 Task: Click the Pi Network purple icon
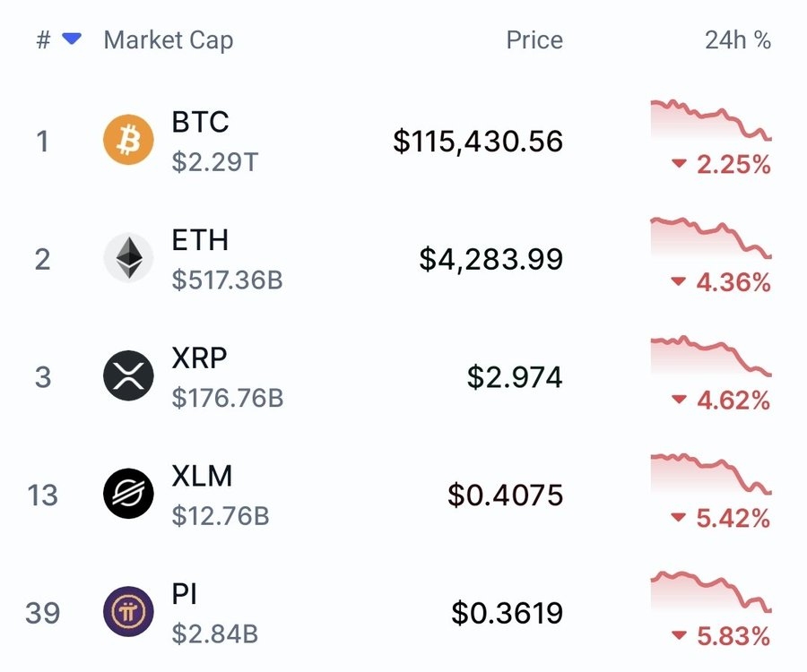click(x=128, y=611)
